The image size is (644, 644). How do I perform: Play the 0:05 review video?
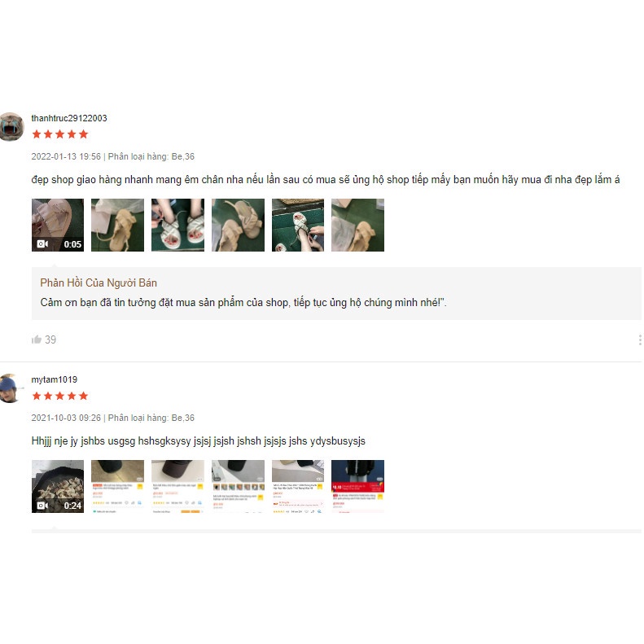[58, 225]
